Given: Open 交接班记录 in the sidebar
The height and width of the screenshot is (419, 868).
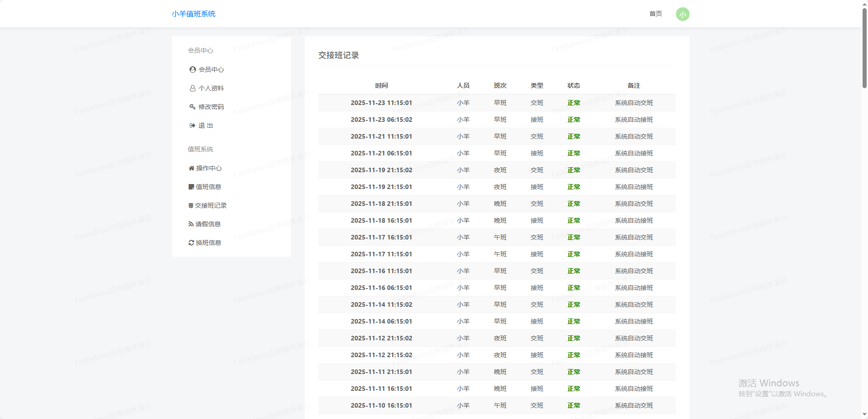Looking at the screenshot, I should (x=211, y=205).
